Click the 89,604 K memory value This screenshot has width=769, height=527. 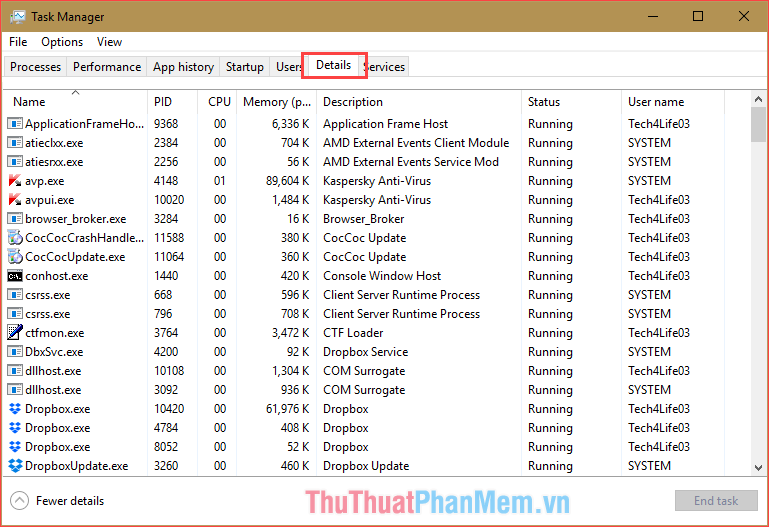(x=287, y=181)
